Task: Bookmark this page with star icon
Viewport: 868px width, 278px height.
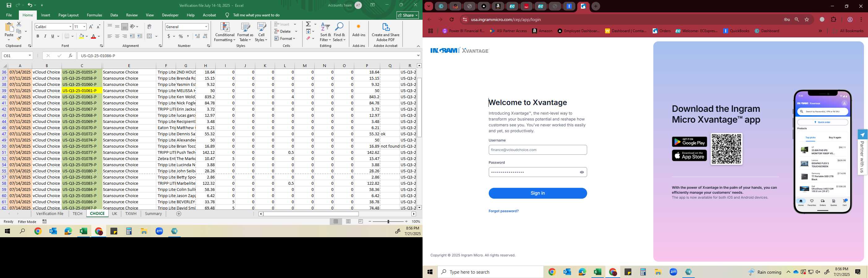Action: (807, 19)
